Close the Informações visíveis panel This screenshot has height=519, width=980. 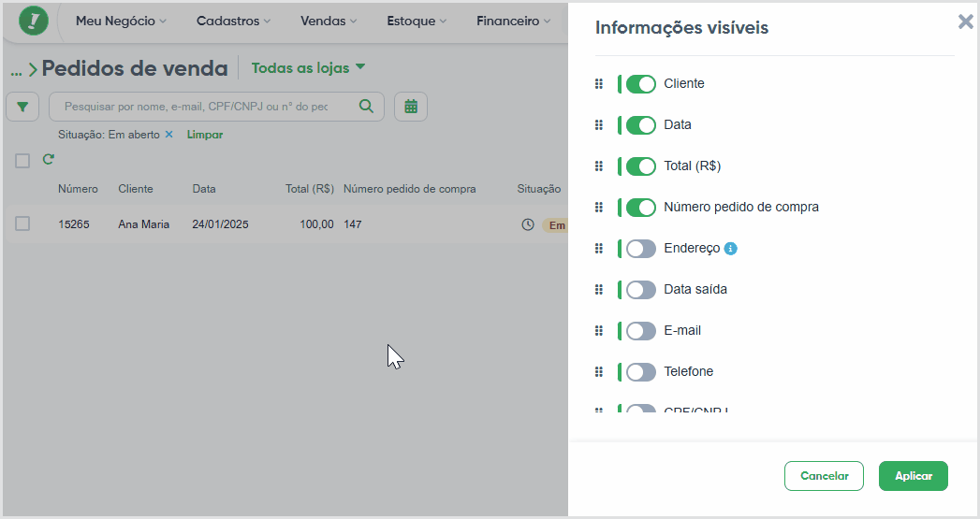pos(966,22)
